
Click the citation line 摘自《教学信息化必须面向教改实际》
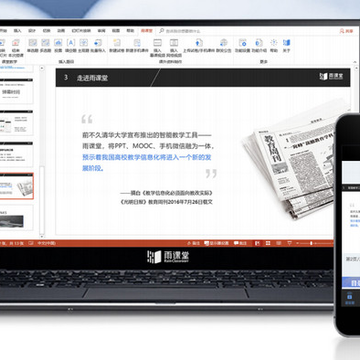click(167, 193)
